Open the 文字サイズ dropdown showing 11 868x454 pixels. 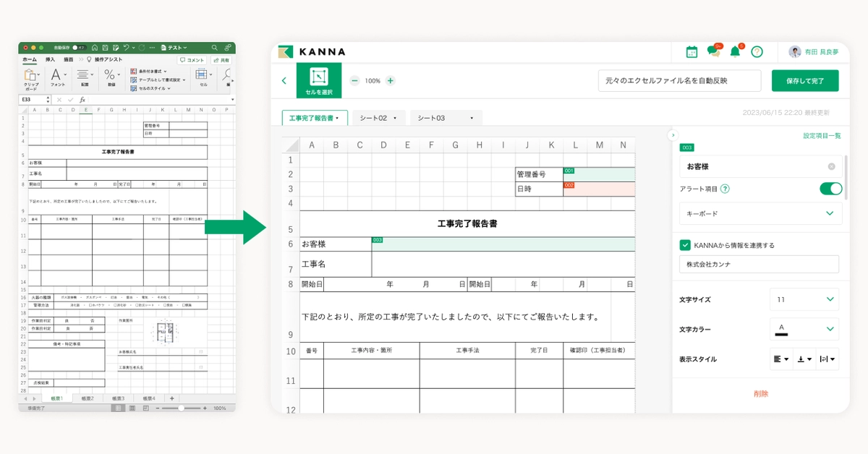804,299
